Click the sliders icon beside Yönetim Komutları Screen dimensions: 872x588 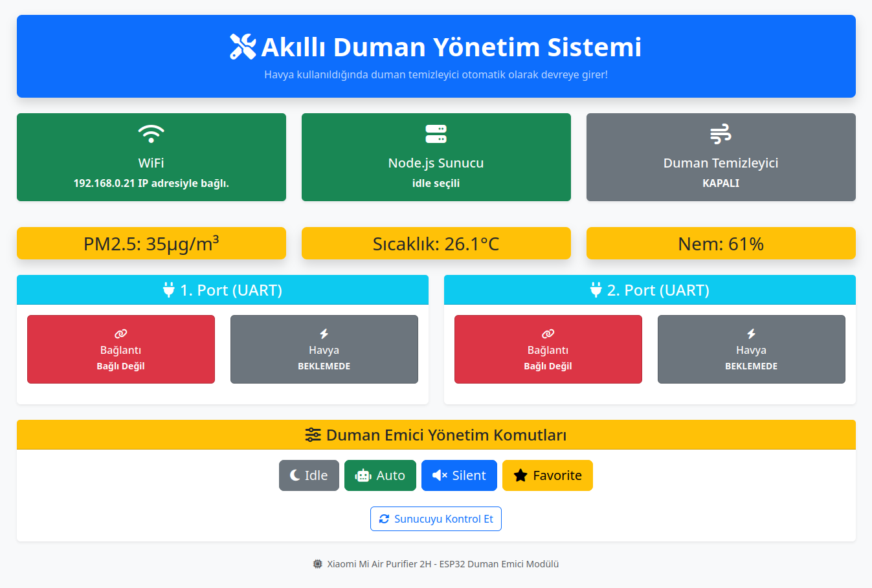pyautogui.click(x=313, y=435)
